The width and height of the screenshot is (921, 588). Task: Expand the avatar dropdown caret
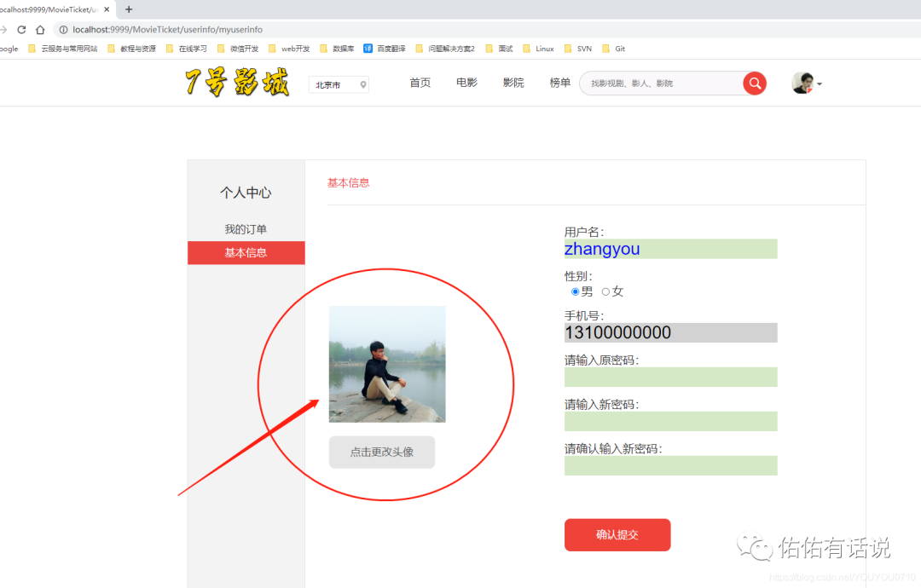coord(820,84)
